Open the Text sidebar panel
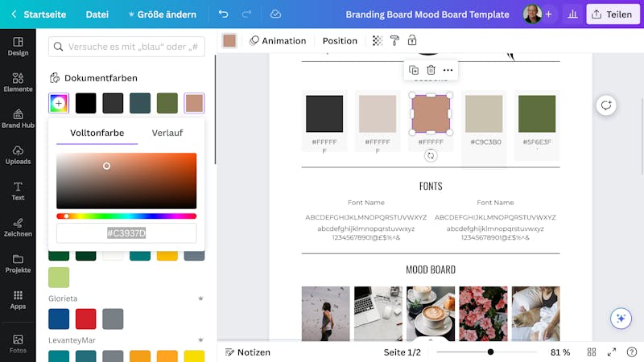This screenshot has height=362, width=644. [18, 191]
